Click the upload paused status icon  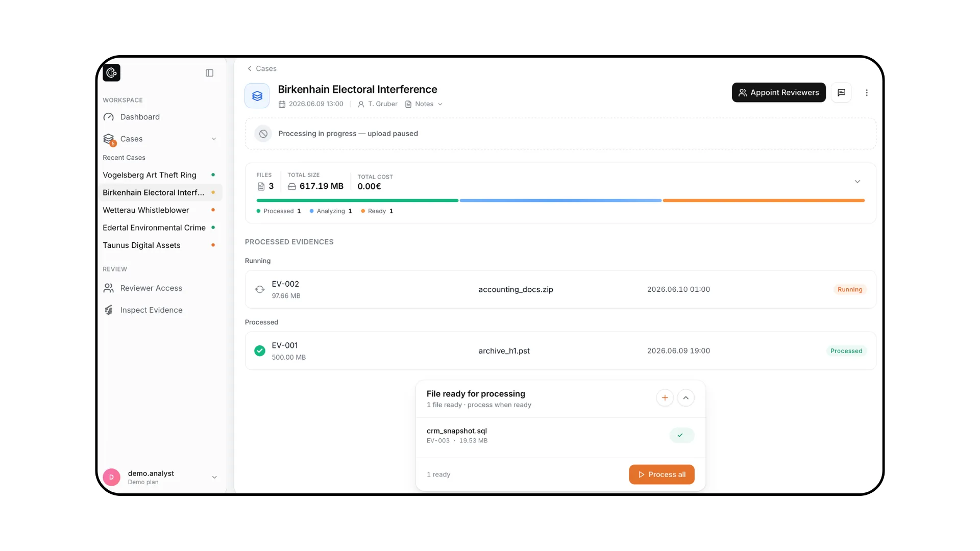pyautogui.click(x=263, y=134)
